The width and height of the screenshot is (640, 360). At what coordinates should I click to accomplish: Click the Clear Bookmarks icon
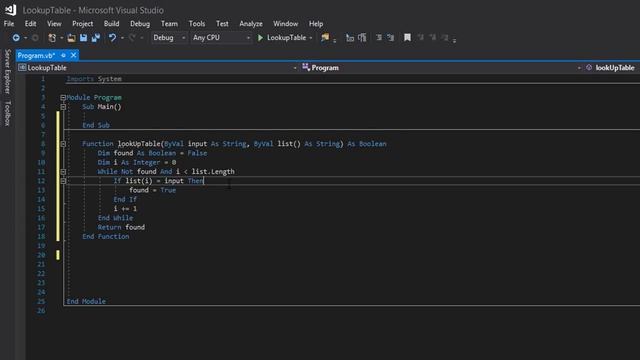[x=445, y=38]
